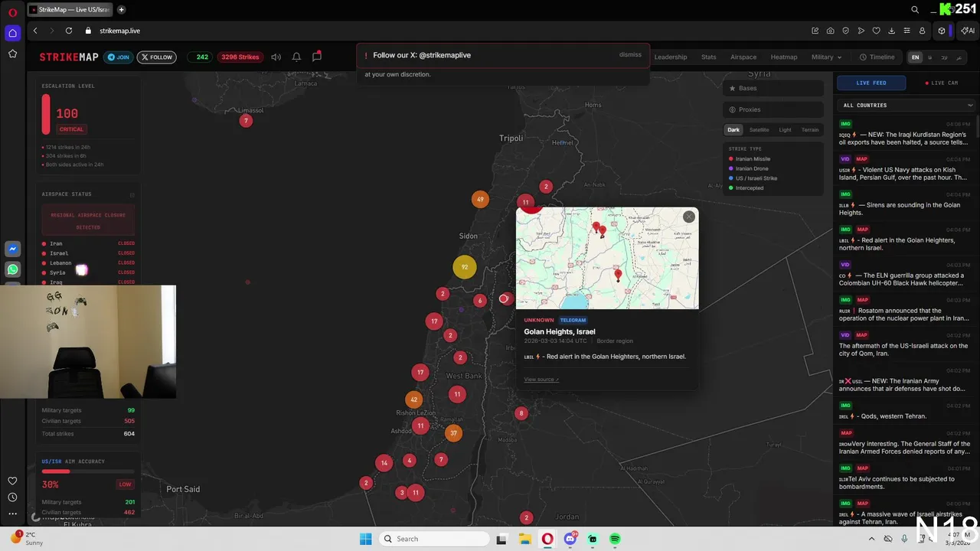Viewport: 980px width, 551px height.
Task: Toggle Iranian Drone strike type filter
Action: tap(749, 168)
